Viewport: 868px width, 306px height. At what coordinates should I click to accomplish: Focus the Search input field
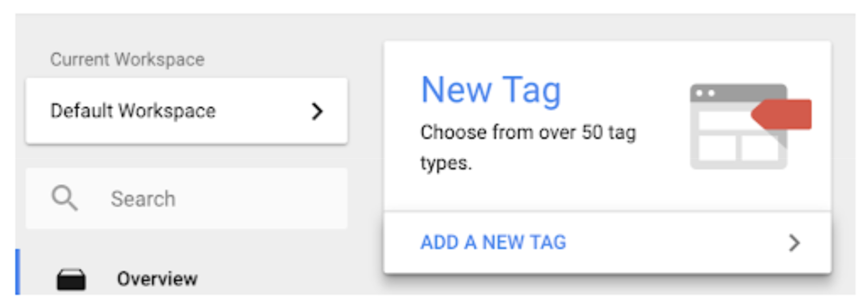tap(186, 198)
